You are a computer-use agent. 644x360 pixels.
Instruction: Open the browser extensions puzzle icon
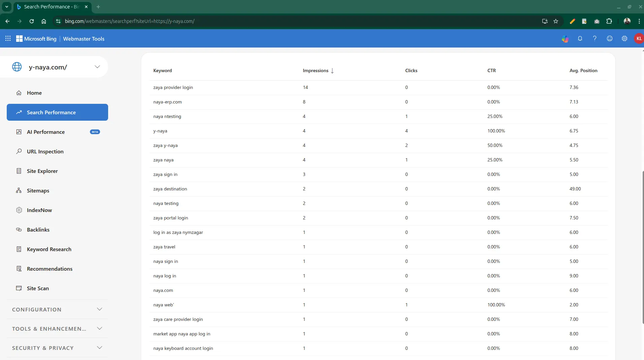pyautogui.click(x=609, y=21)
